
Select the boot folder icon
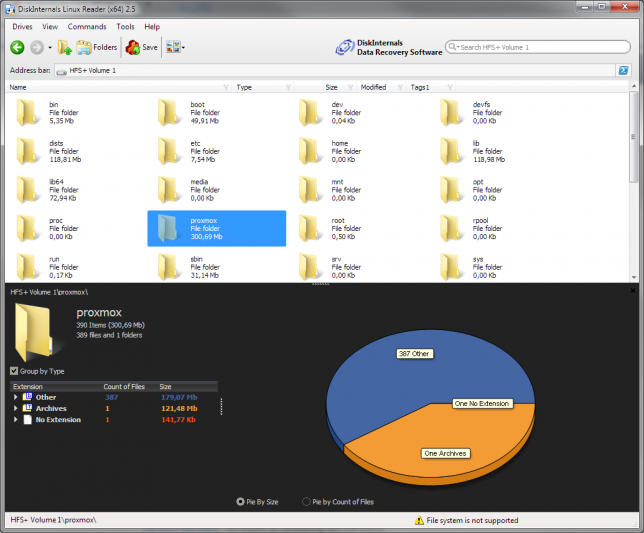170,112
